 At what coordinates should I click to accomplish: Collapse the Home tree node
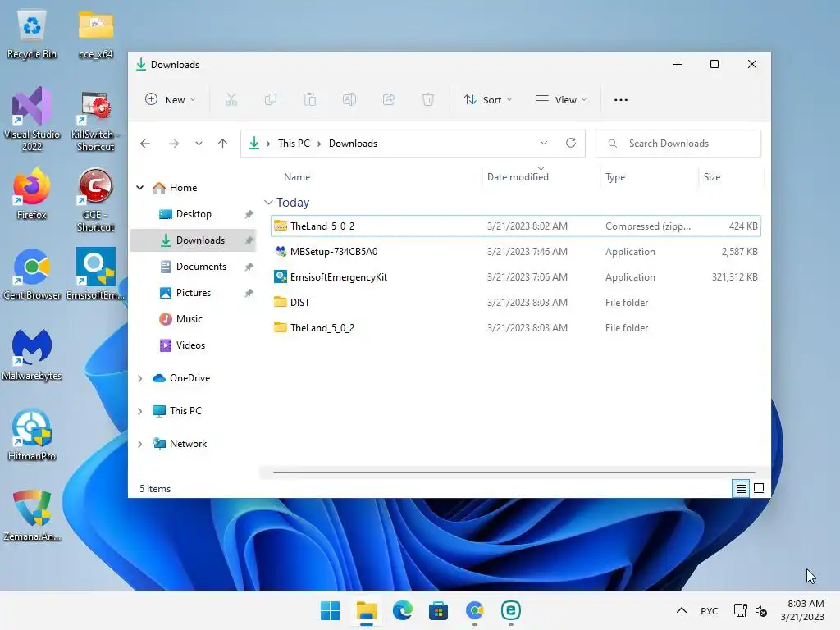click(139, 188)
